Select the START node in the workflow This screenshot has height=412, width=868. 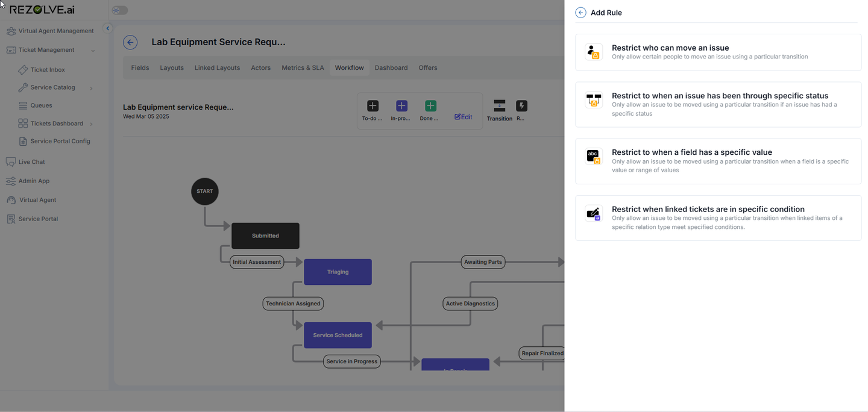tap(205, 192)
